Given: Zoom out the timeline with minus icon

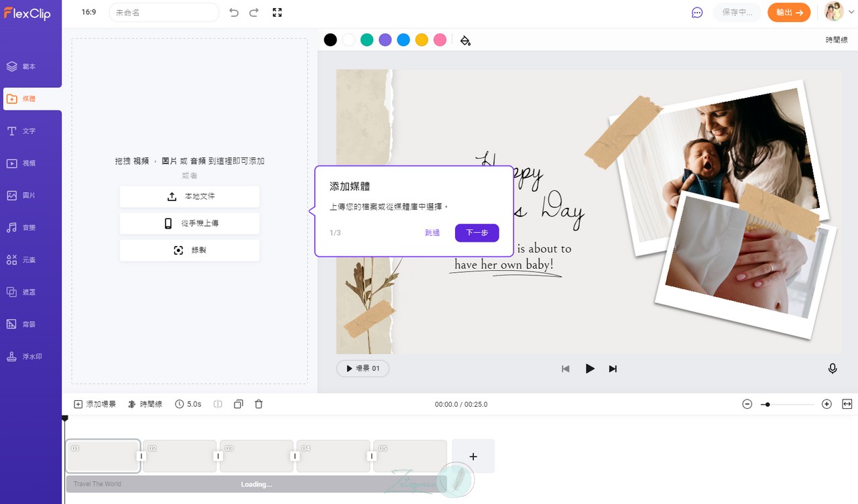Looking at the screenshot, I should [x=747, y=404].
